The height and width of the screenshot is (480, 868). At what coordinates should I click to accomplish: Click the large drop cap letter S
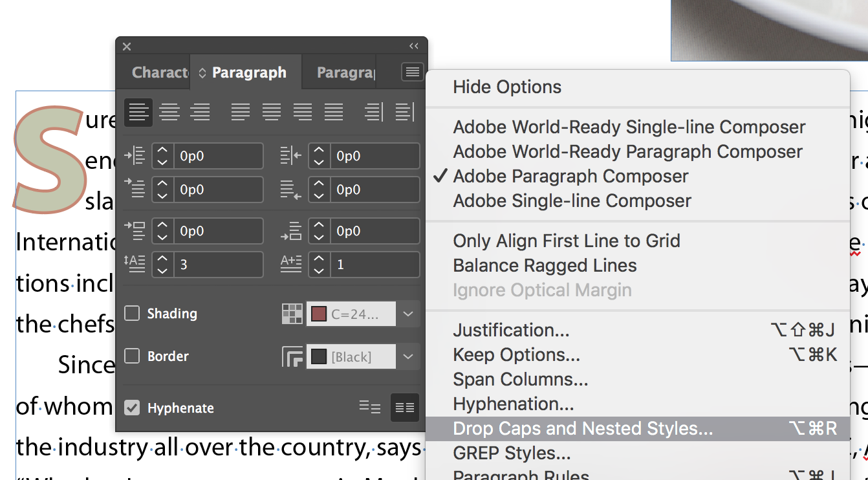coord(49,159)
